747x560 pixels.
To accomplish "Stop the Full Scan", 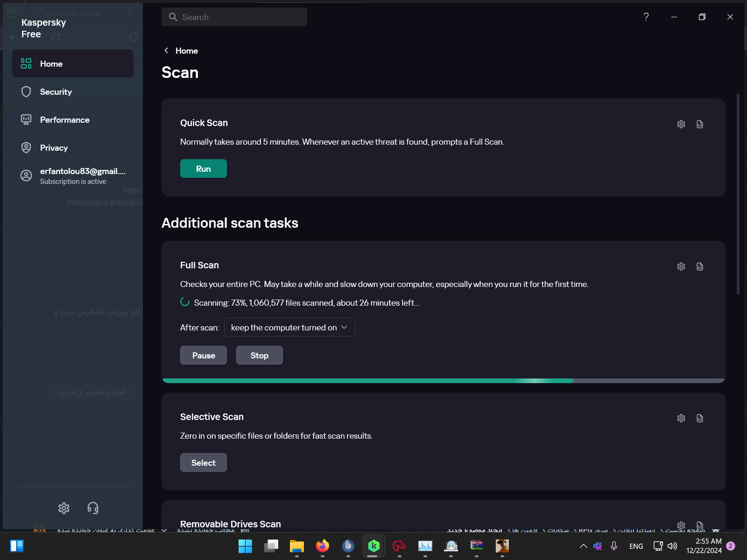I will pyautogui.click(x=260, y=355).
